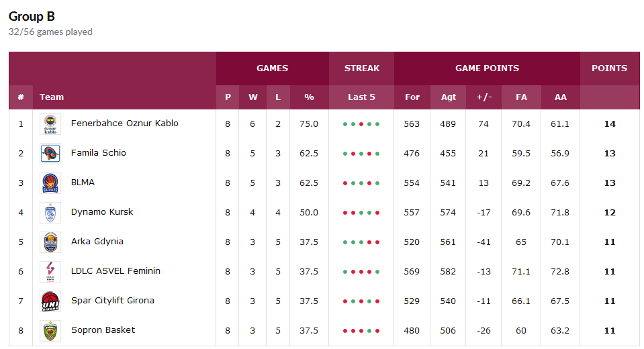Click the +/- column header
Viewport: 644px width, 349px height.
(484, 97)
